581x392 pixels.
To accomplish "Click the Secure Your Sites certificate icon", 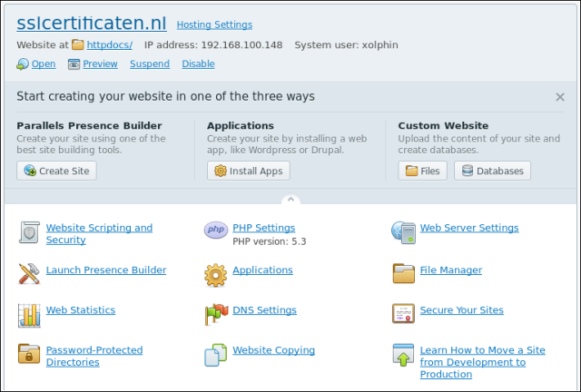I will tap(403, 313).
